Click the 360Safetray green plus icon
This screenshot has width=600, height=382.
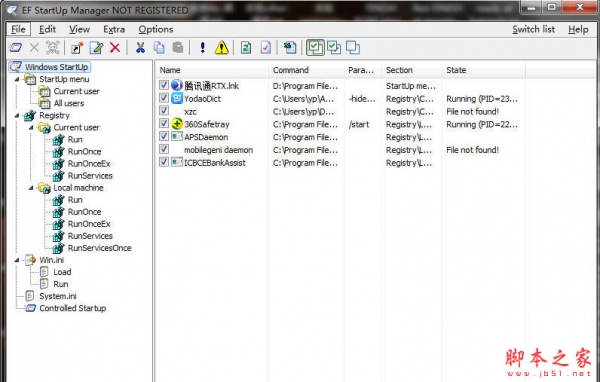(x=176, y=124)
